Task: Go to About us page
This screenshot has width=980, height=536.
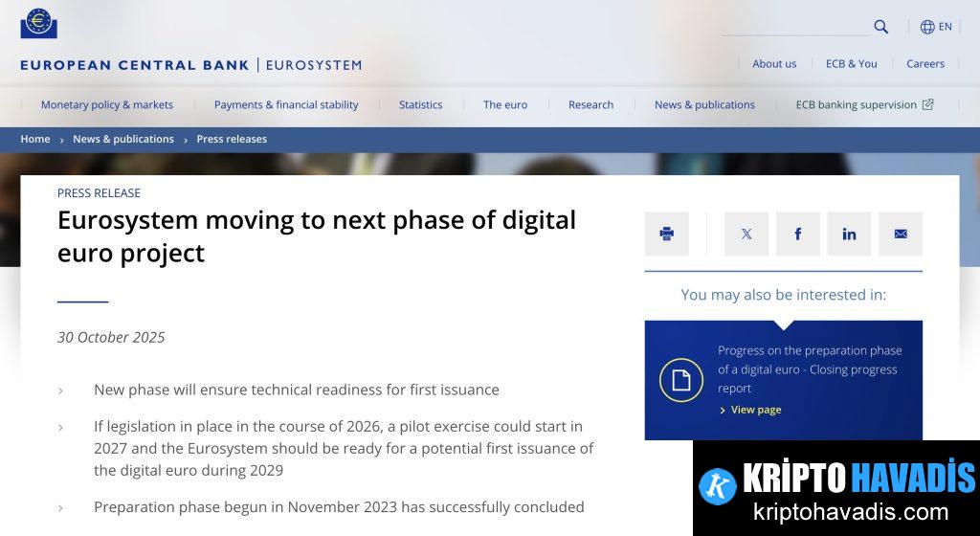Action: [x=774, y=64]
